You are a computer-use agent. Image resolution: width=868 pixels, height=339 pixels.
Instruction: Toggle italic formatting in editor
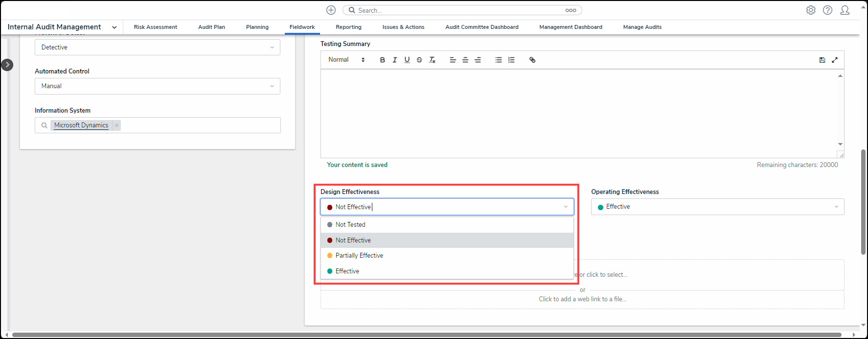394,60
